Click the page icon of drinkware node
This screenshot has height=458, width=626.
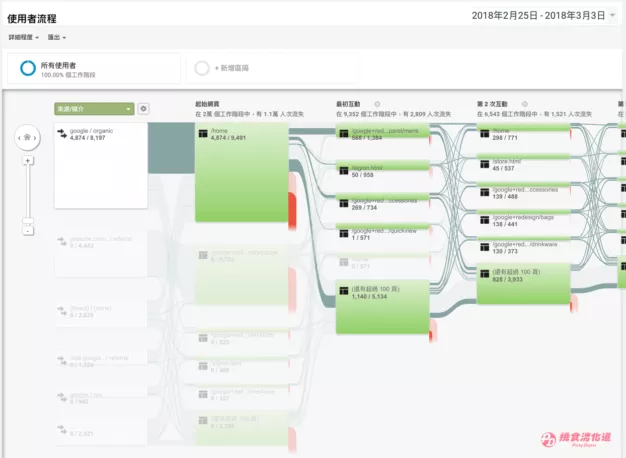(x=485, y=248)
